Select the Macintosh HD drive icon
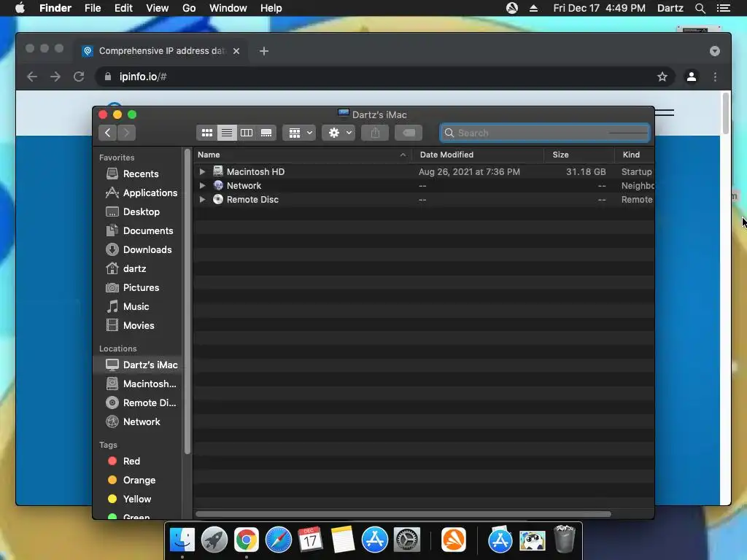This screenshot has width=747, height=560. 218,171
